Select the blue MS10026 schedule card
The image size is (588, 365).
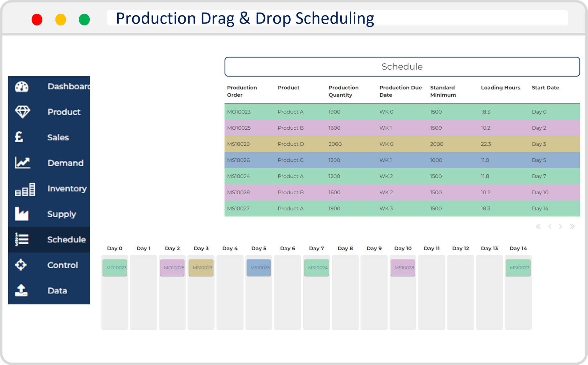coord(259,268)
